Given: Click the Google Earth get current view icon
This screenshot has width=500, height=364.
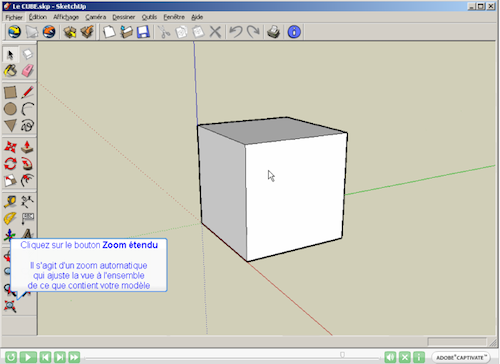Looking at the screenshot, I should (x=14, y=32).
